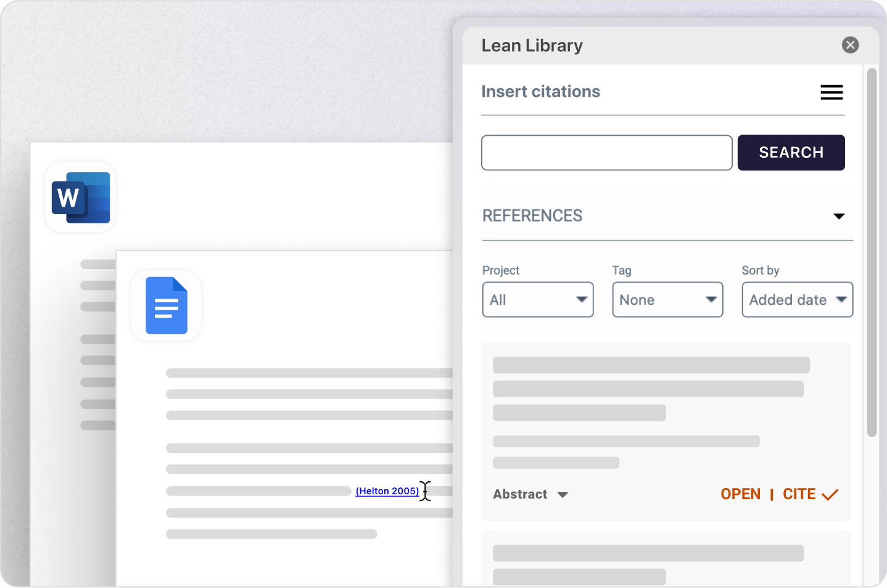This screenshot has height=588, width=887.
Task: Click OPEN on the first reference
Action: point(740,494)
